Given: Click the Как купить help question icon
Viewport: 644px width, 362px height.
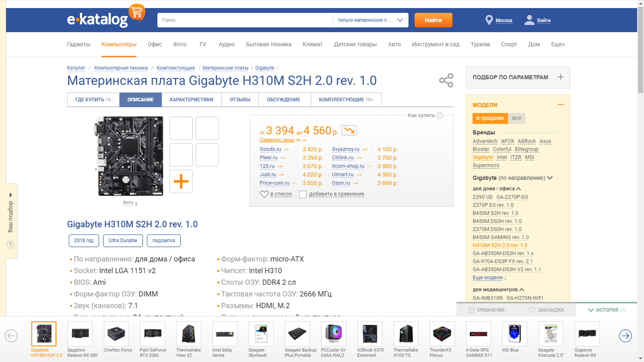Looking at the screenshot, I should (x=440, y=115).
